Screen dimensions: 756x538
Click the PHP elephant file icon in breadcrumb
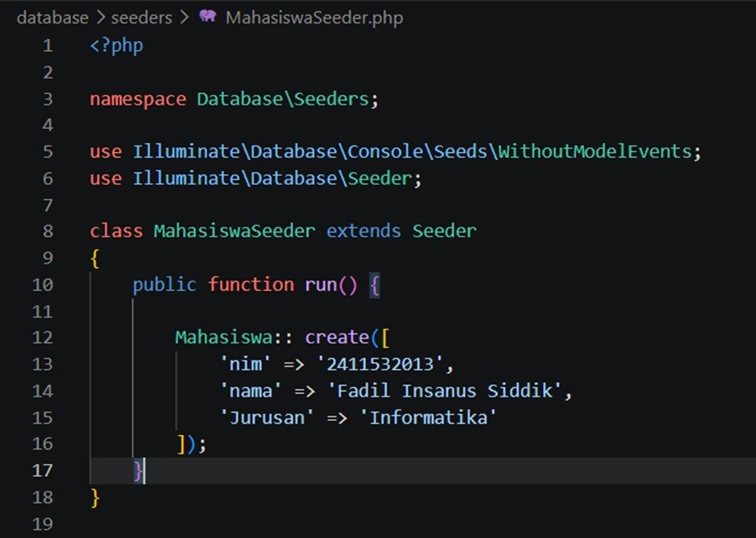(207, 16)
